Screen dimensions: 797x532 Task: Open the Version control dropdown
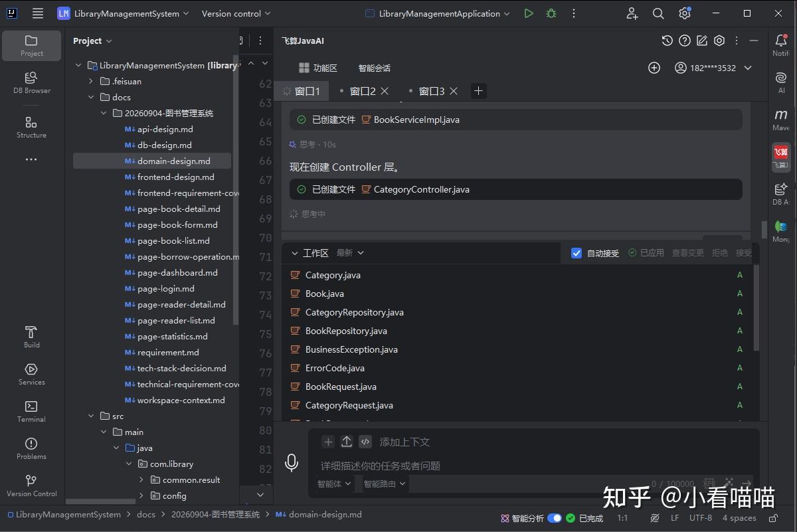point(236,13)
